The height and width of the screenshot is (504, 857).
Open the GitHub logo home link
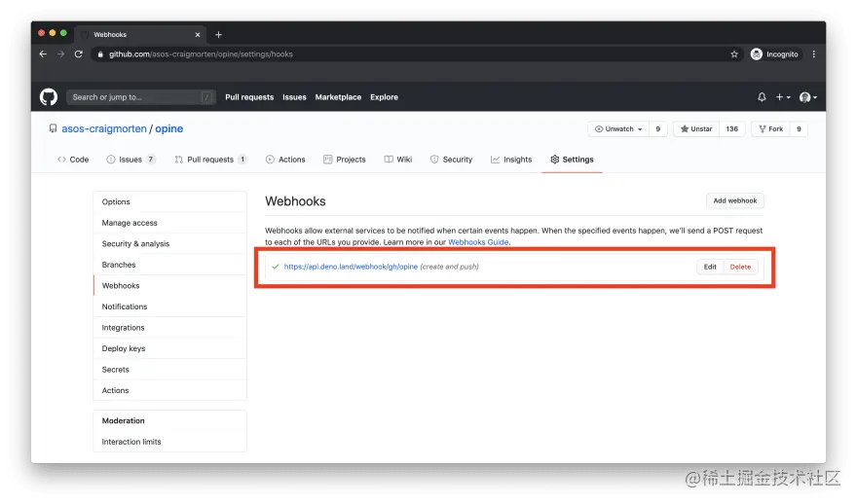(x=49, y=97)
